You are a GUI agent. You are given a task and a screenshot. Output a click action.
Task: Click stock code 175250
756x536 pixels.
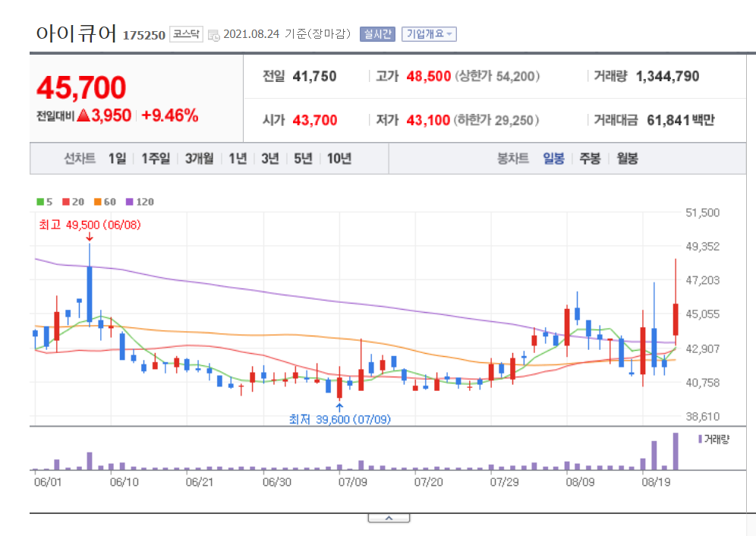point(144,35)
